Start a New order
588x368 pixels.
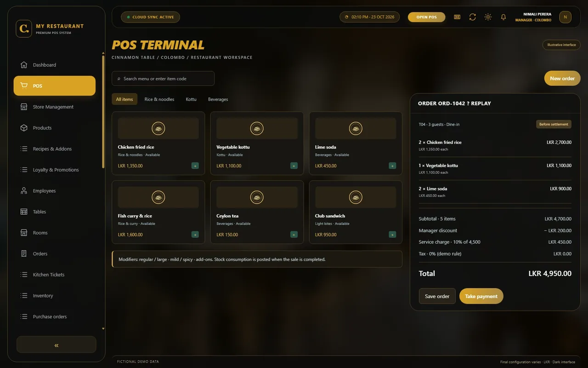562,78
